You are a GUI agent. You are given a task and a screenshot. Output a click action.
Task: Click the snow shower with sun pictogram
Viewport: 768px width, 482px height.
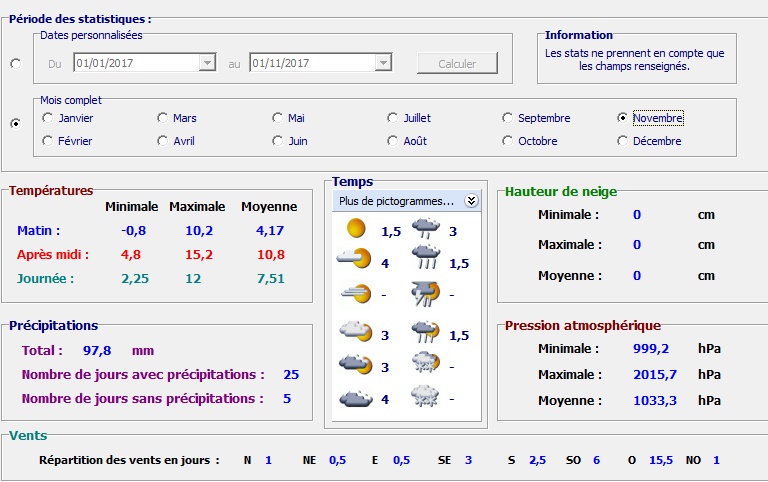point(426,362)
